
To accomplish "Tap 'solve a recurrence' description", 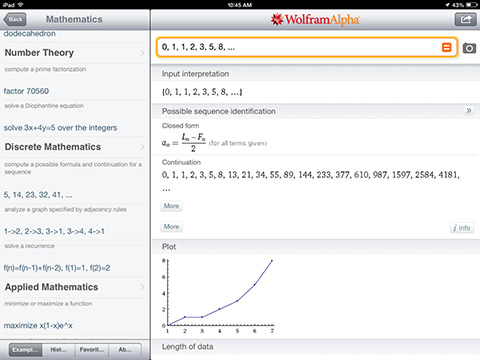I will pyautogui.click(x=29, y=246).
